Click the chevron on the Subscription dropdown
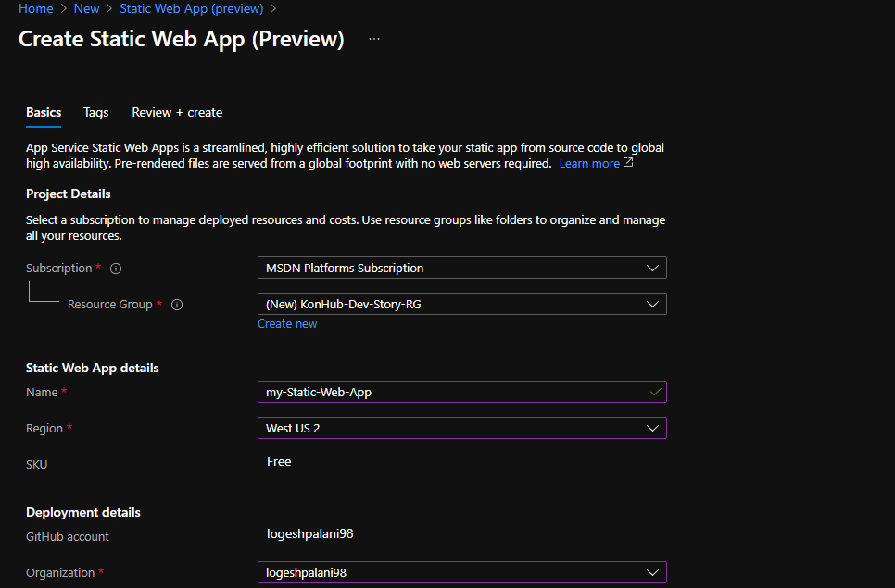 [x=653, y=268]
